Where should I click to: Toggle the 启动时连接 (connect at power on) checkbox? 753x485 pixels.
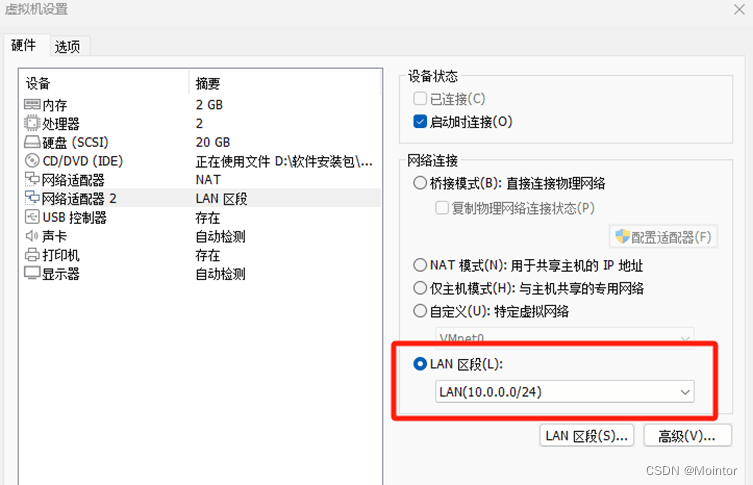[x=420, y=122]
